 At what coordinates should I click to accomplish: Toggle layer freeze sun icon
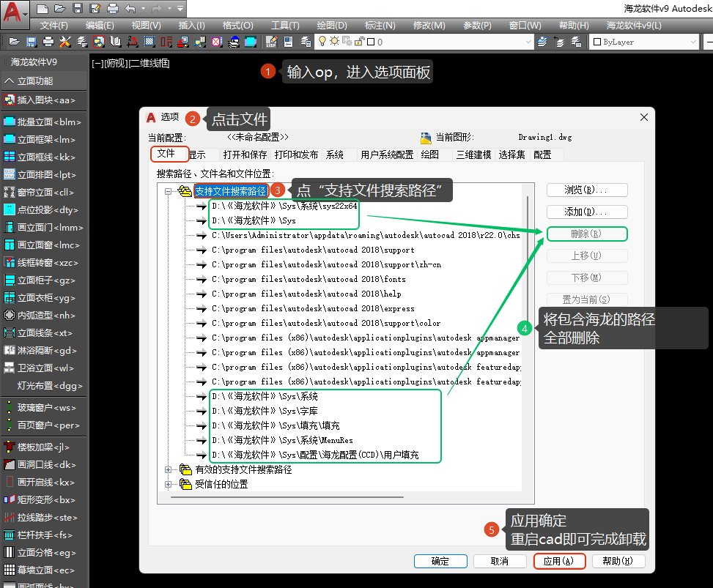click(x=335, y=41)
